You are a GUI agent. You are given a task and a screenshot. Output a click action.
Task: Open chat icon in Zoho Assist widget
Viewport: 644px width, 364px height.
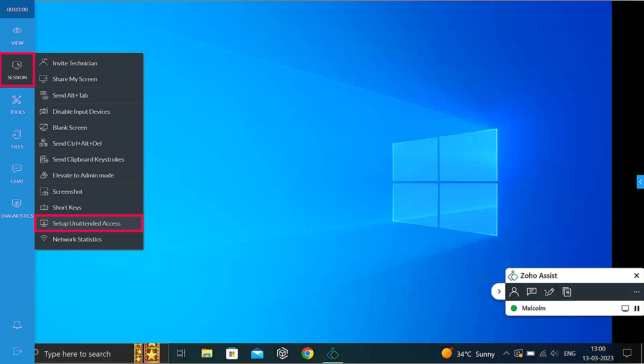click(531, 292)
